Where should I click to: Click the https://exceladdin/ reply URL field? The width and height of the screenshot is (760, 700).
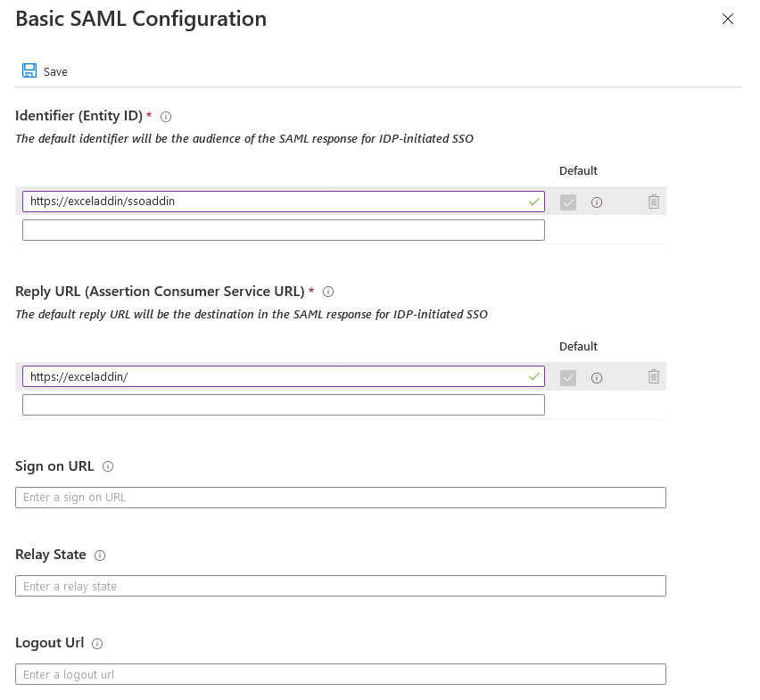pyautogui.click(x=268, y=377)
